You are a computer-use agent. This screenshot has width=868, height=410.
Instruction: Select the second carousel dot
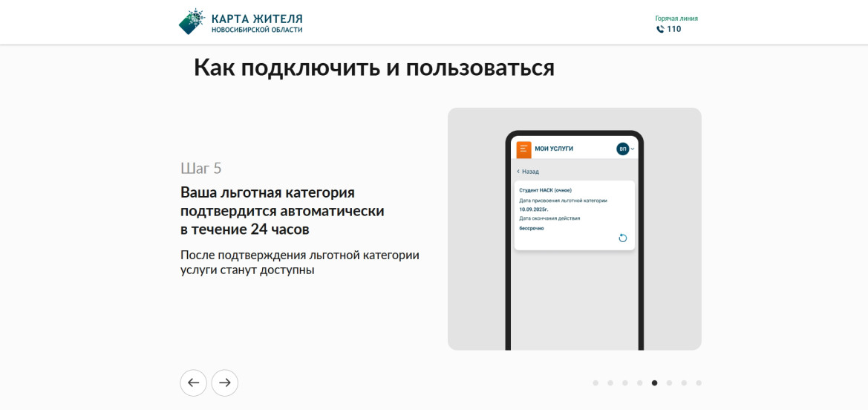pyautogui.click(x=610, y=383)
